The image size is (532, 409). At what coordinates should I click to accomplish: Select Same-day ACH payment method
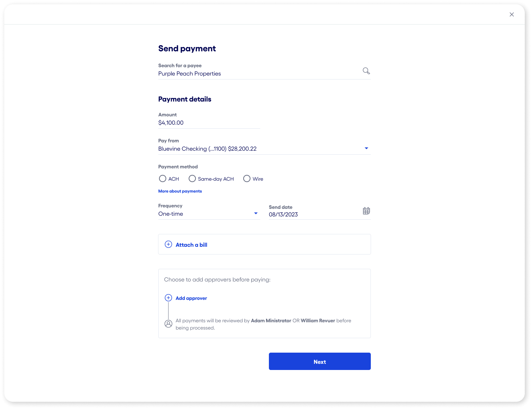click(x=192, y=178)
